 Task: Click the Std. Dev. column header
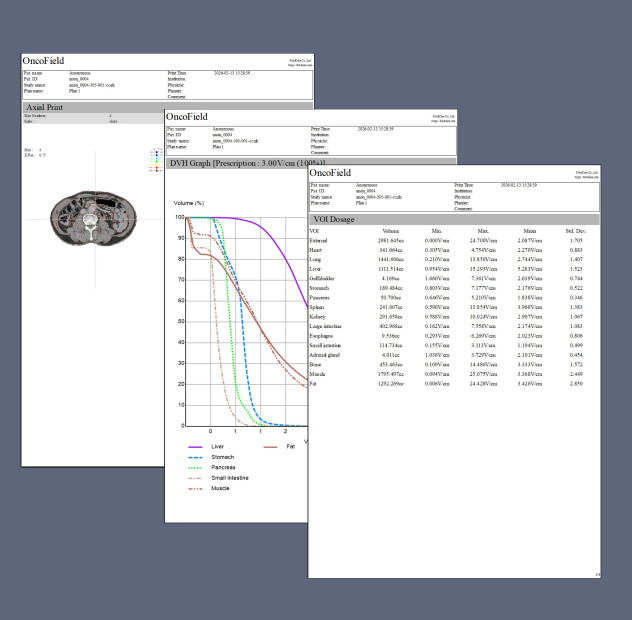(576, 231)
